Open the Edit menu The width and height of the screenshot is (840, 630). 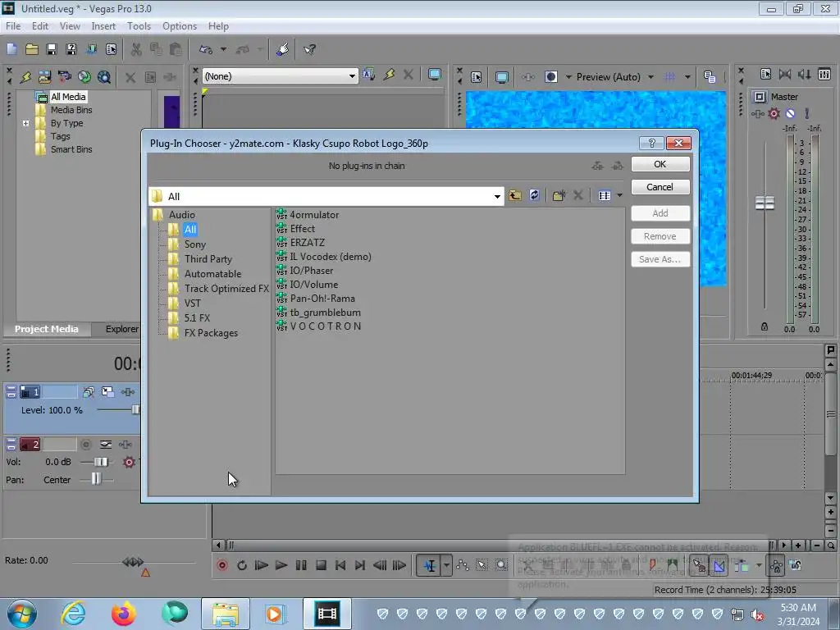pos(39,26)
